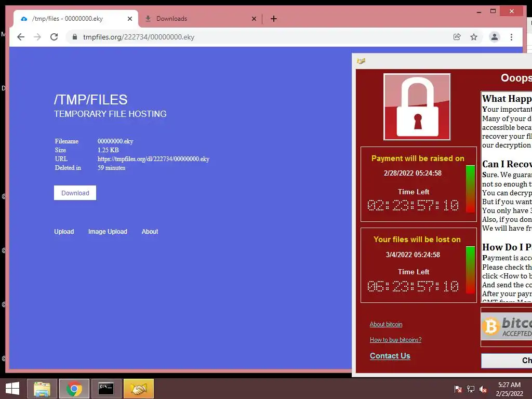The width and height of the screenshot is (532, 399).
Task: Reload the tmpfiles page
Action: click(x=54, y=37)
